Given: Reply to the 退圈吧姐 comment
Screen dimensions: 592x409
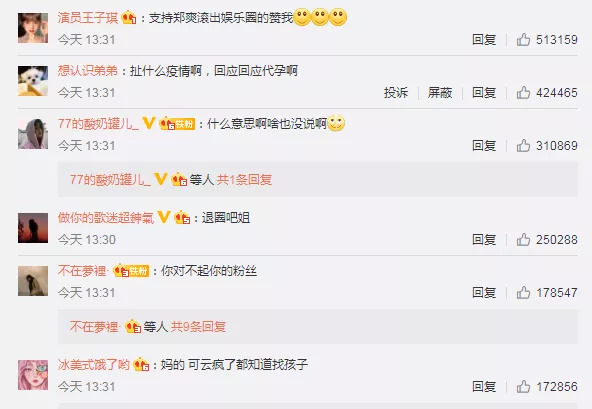Looking at the screenshot, I should tap(484, 239).
